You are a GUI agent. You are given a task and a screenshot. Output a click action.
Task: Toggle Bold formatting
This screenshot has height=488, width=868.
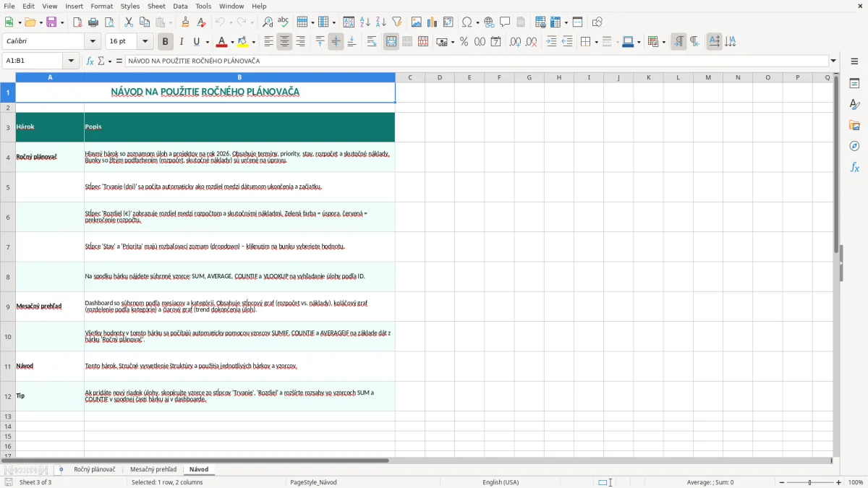point(165,42)
